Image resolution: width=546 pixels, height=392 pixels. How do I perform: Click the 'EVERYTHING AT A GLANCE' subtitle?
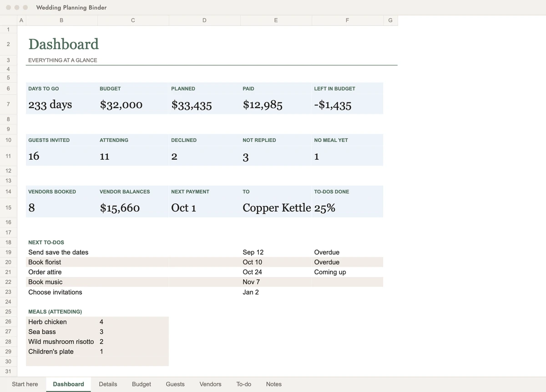(x=62, y=60)
